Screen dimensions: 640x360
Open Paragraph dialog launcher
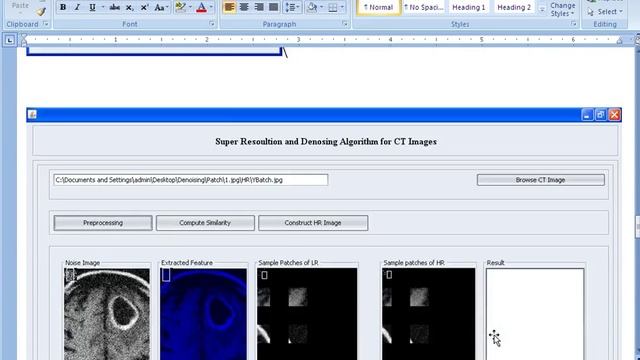point(345,24)
